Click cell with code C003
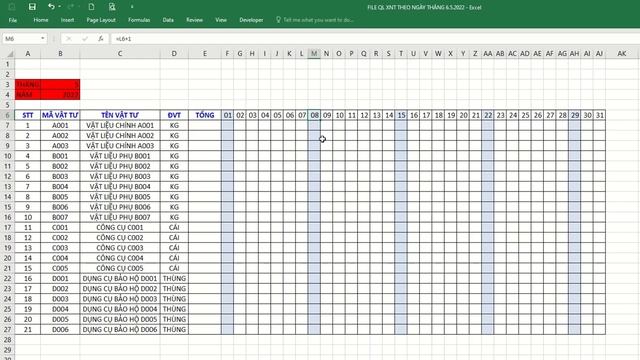Image resolution: width=640 pixels, height=360 pixels. tap(60, 248)
